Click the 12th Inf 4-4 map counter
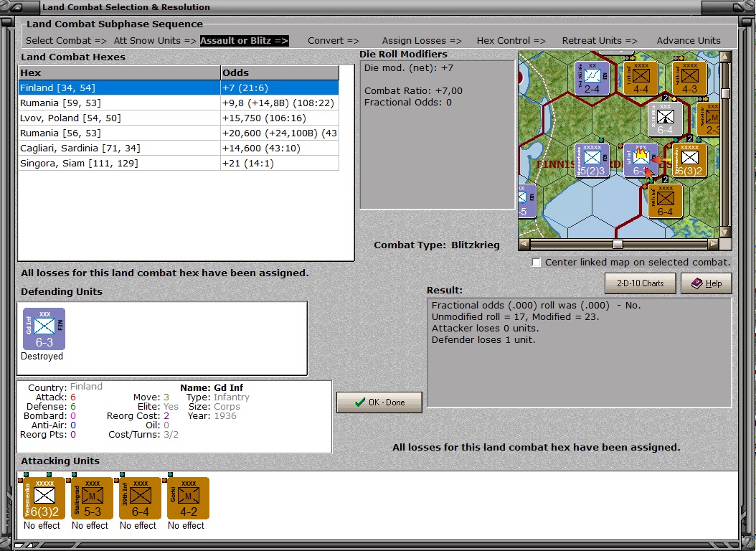This screenshot has width=756, height=551. (x=639, y=77)
